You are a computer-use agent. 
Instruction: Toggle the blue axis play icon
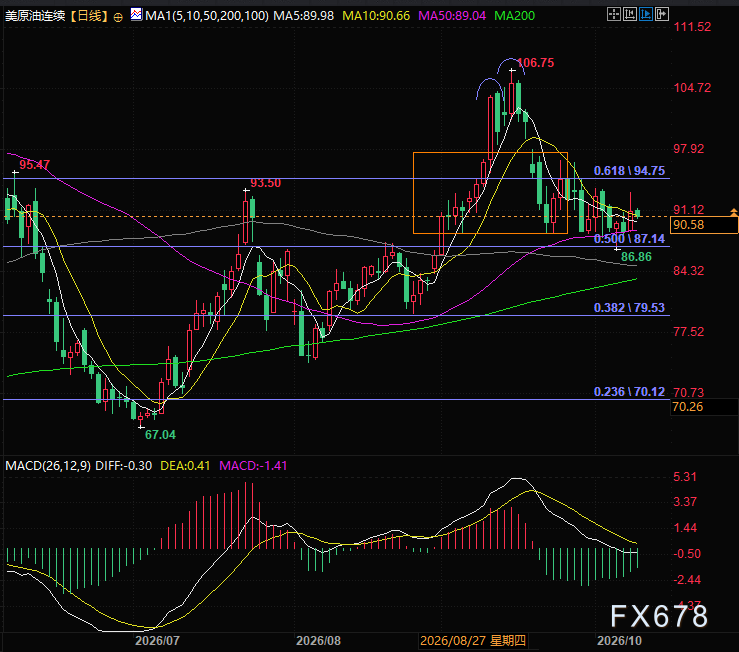[x=646, y=14]
